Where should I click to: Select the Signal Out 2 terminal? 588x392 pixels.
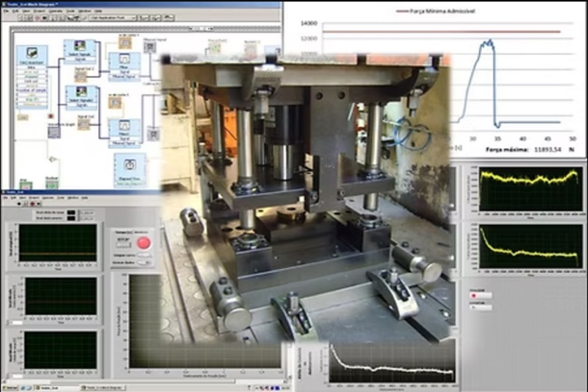(x=81, y=76)
